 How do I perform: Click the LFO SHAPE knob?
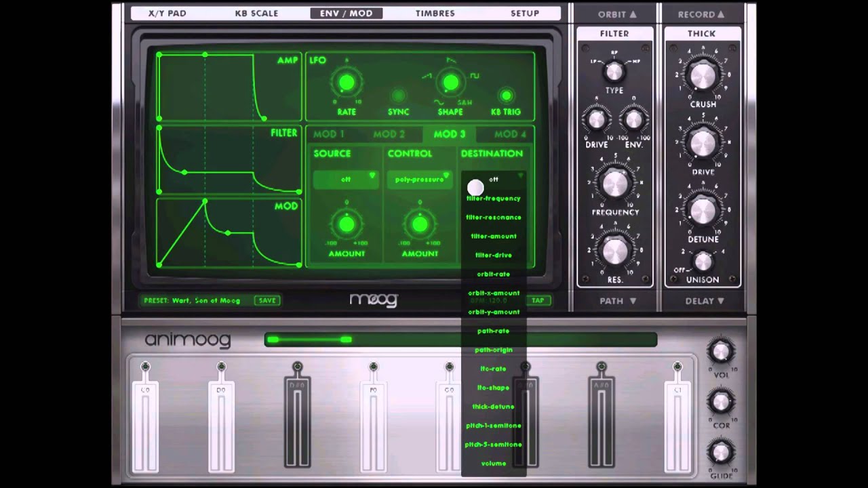click(450, 83)
